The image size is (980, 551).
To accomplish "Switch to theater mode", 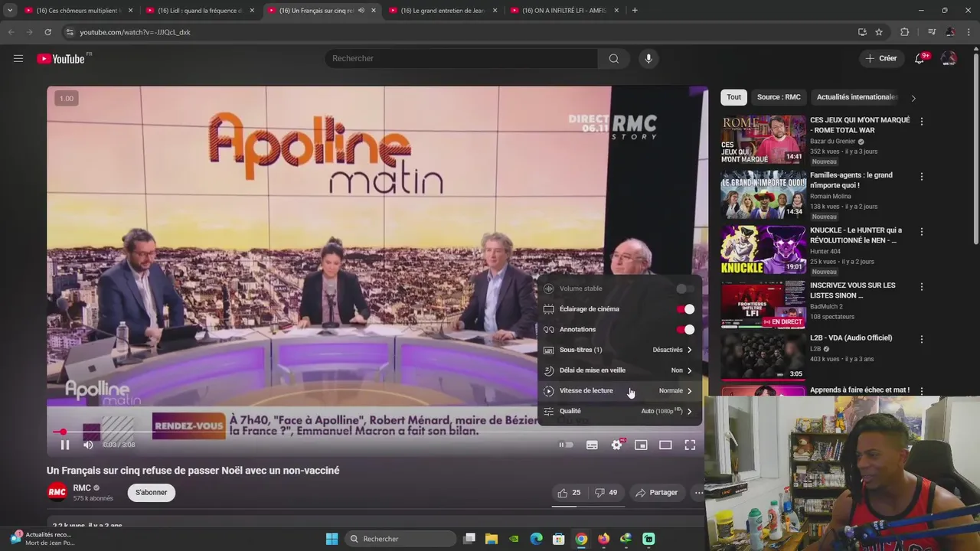I will pyautogui.click(x=665, y=445).
